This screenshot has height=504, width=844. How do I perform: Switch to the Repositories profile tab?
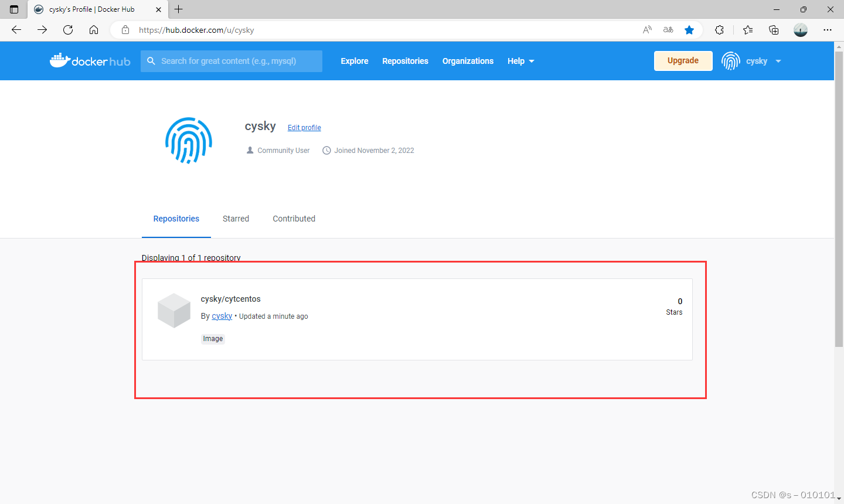[x=176, y=219]
